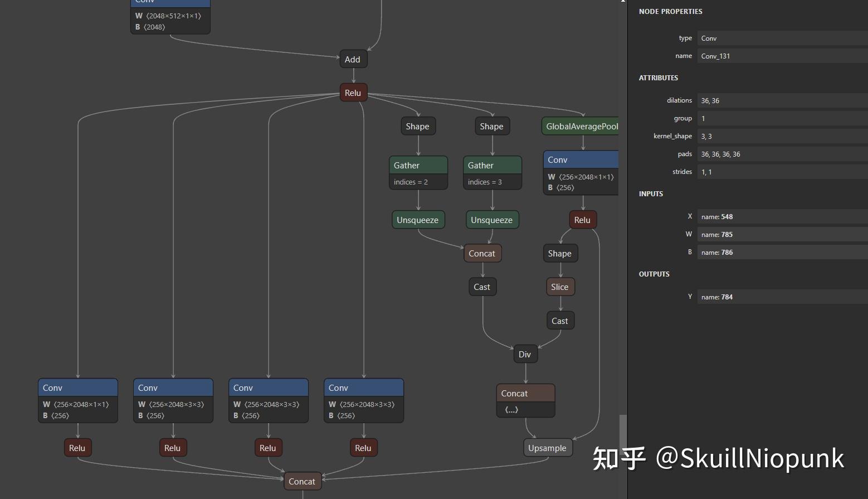Select the Relu node below Add
The height and width of the screenshot is (499, 868).
click(x=353, y=92)
